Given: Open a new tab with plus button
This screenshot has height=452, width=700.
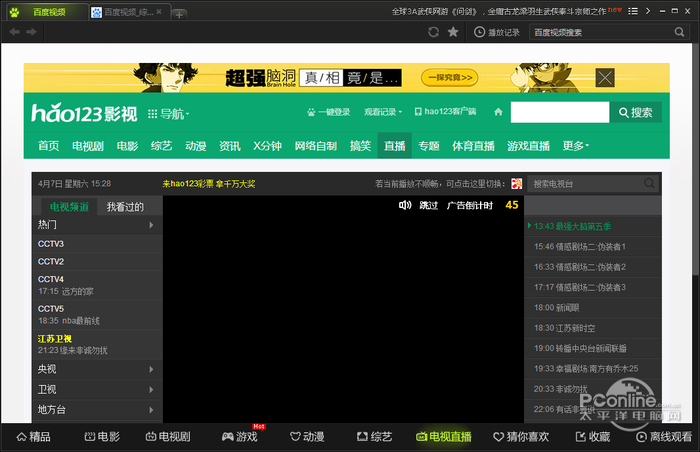Looking at the screenshot, I should [x=179, y=15].
